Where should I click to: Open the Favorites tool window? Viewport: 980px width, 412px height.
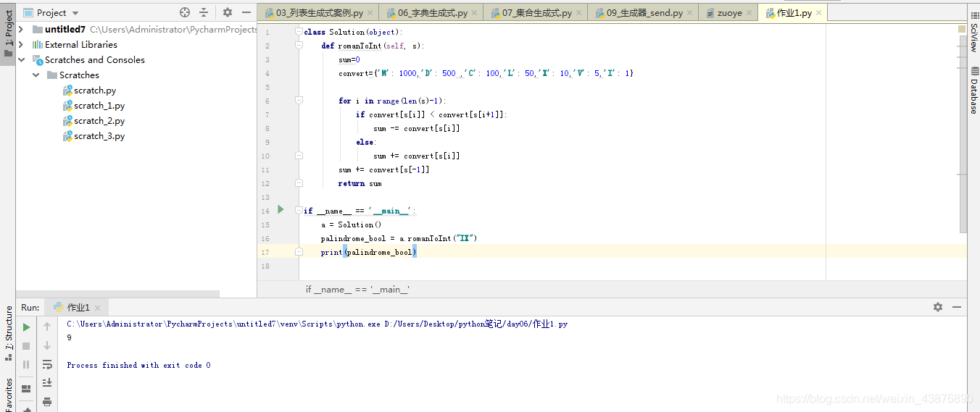[x=8, y=393]
